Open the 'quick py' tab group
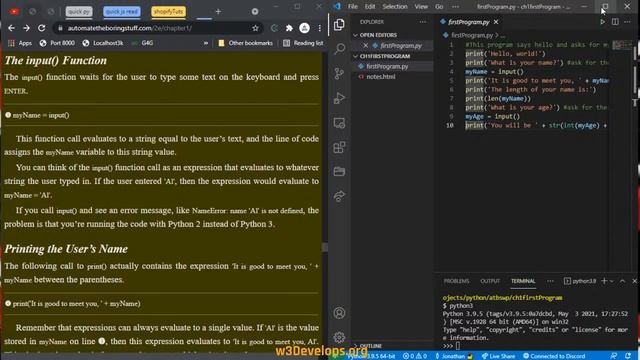The height and width of the screenshot is (360, 640). pyautogui.click(x=79, y=11)
